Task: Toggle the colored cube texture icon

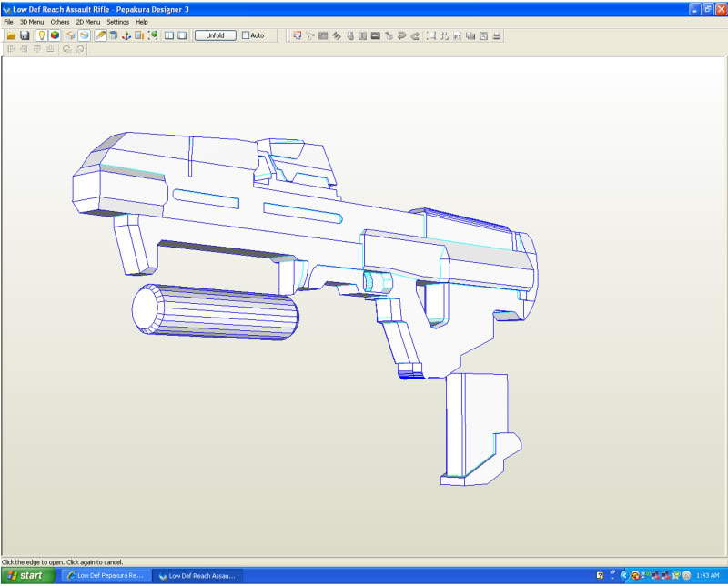Action: (55, 35)
